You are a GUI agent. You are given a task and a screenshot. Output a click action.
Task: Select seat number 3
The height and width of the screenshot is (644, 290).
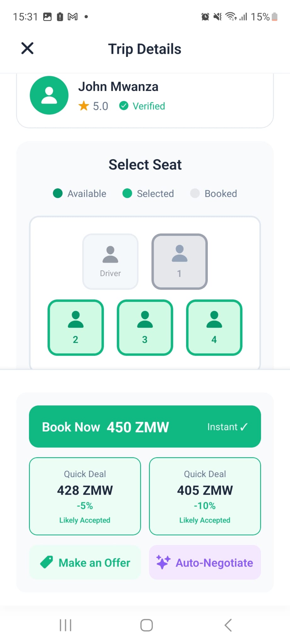click(x=145, y=327)
